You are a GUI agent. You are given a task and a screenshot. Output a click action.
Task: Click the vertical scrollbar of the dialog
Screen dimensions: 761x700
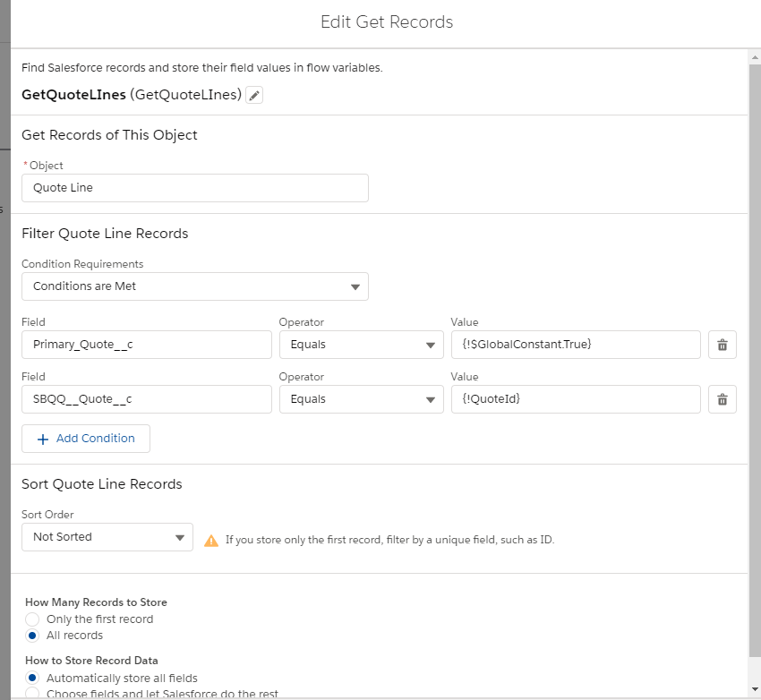754,358
